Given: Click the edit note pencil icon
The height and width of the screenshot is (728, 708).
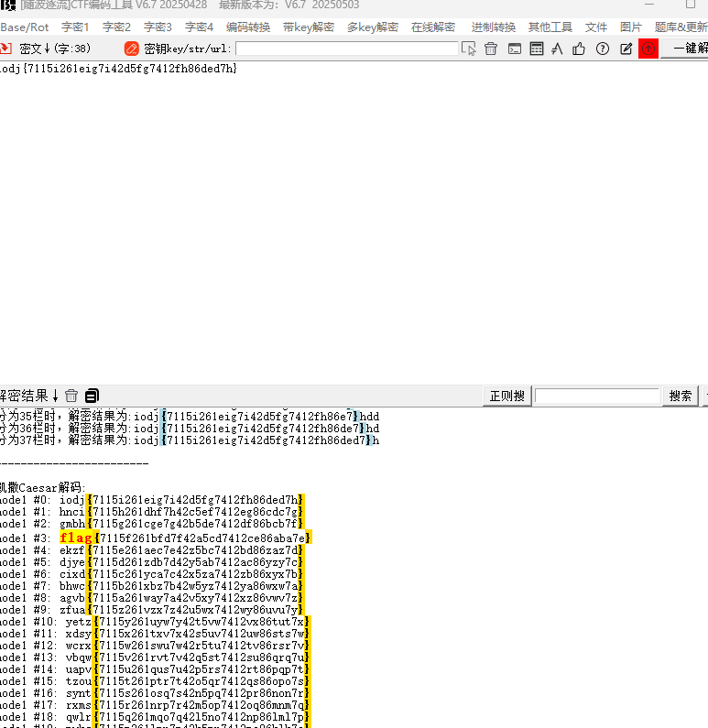Looking at the screenshot, I should click(x=626, y=49).
